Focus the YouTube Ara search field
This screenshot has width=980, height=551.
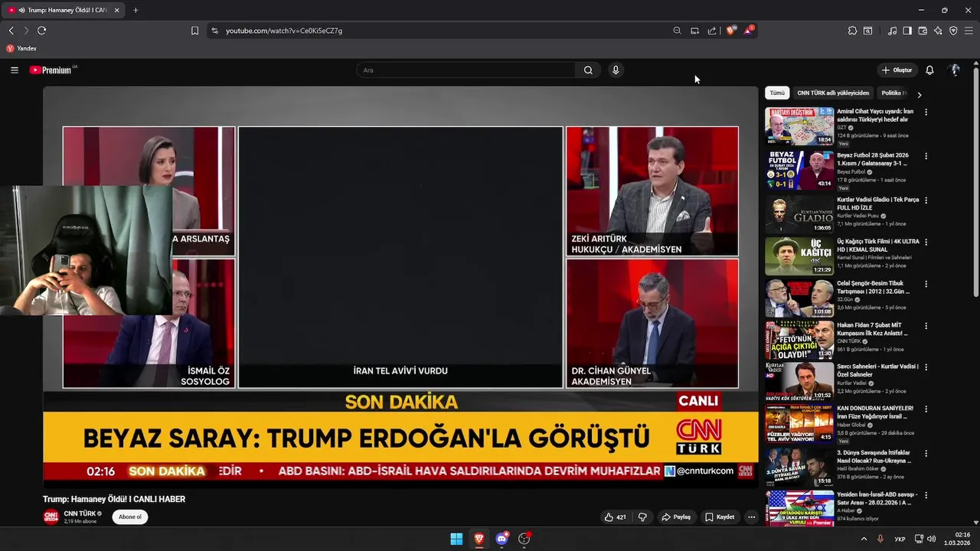coord(465,70)
